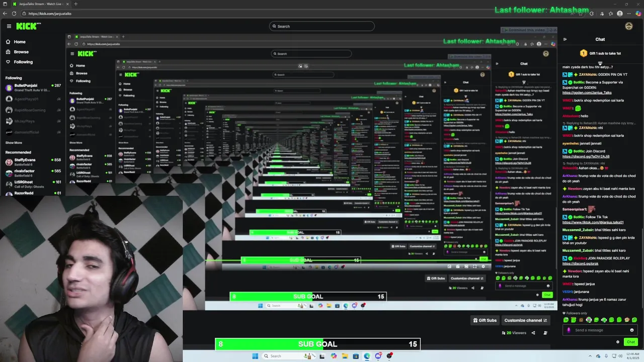Click the outermost Kick logo
Image resolution: width=644 pixels, height=362 pixels.
click(x=28, y=26)
